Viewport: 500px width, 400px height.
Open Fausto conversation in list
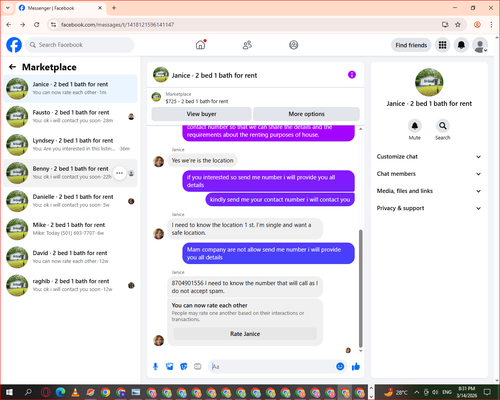click(x=70, y=117)
